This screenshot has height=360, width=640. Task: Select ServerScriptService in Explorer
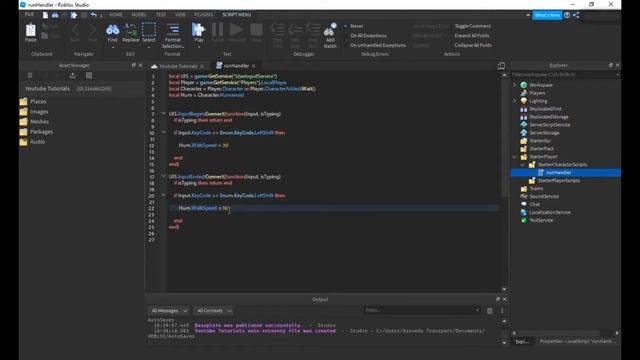pyautogui.click(x=550, y=125)
